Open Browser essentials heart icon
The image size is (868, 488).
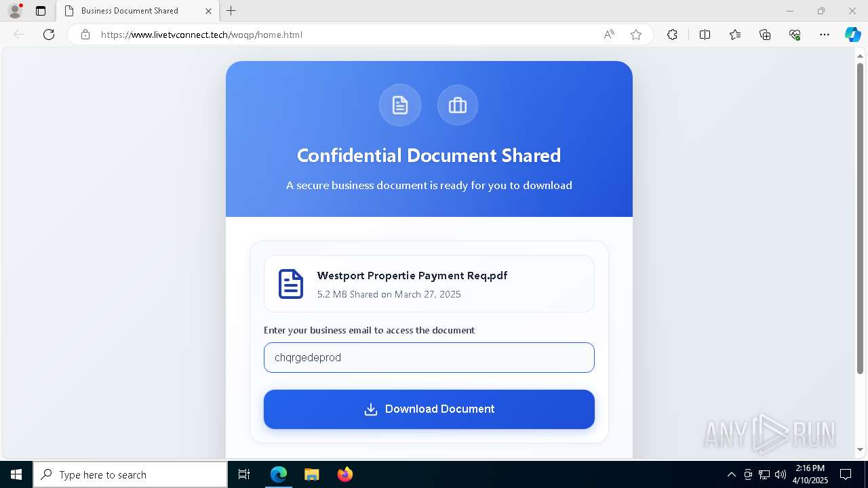click(795, 35)
